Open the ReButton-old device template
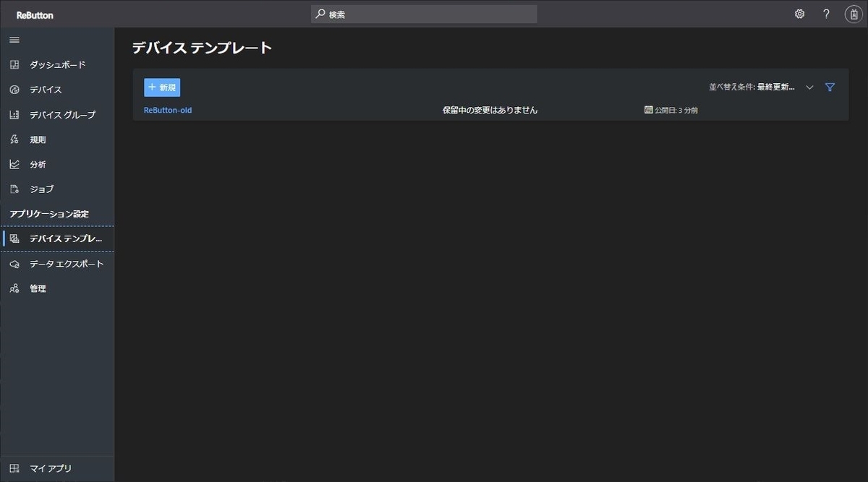 167,110
